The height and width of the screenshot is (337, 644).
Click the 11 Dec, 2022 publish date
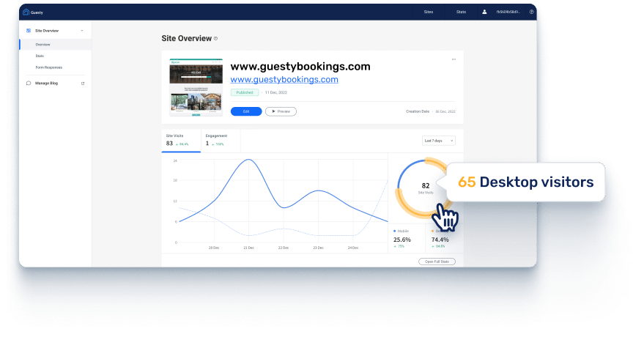tap(276, 92)
